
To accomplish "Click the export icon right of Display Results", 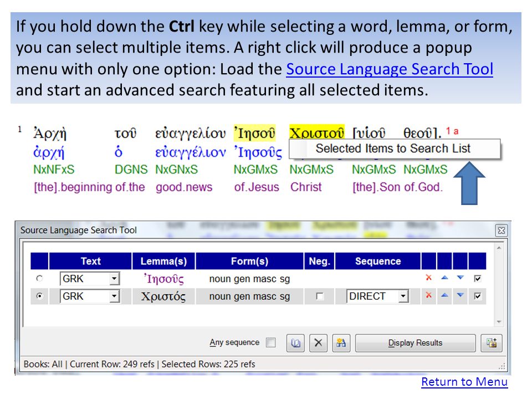I will 492,343.
